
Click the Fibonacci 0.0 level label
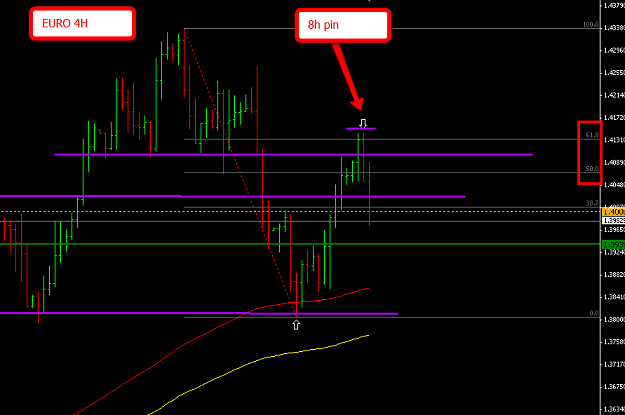pos(594,313)
